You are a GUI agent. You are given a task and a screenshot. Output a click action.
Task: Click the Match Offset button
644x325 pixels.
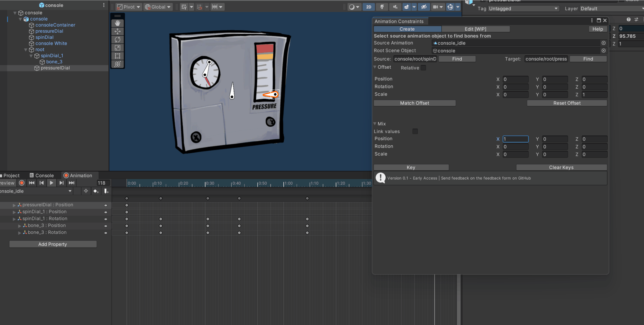pos(414,103)
